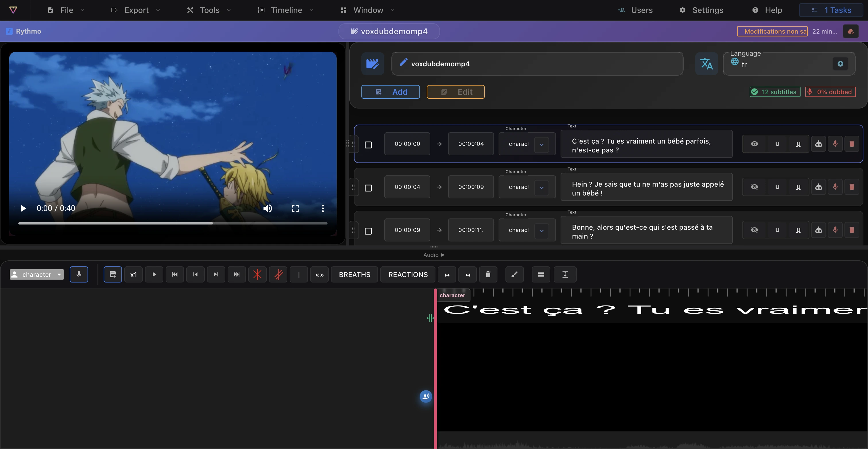Open the Help menu
Viewport: 868px width, 449px height.
click(x=767, y=10)
